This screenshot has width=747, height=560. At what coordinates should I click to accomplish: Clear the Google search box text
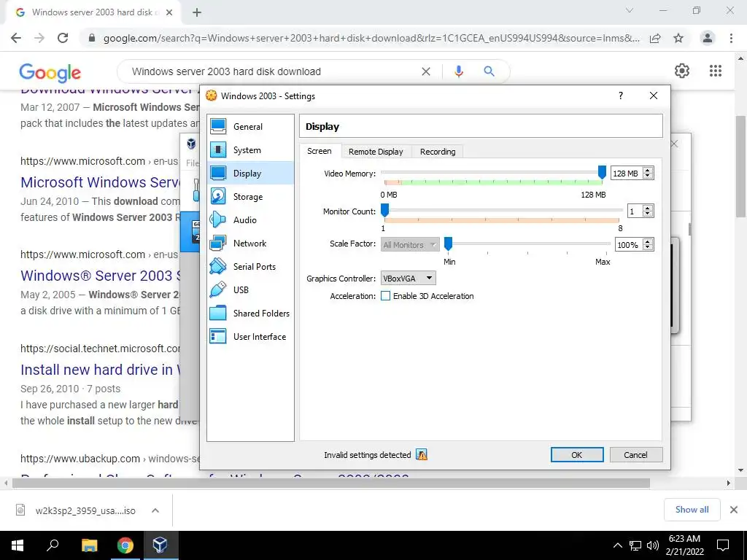click(x=426, y=71)
